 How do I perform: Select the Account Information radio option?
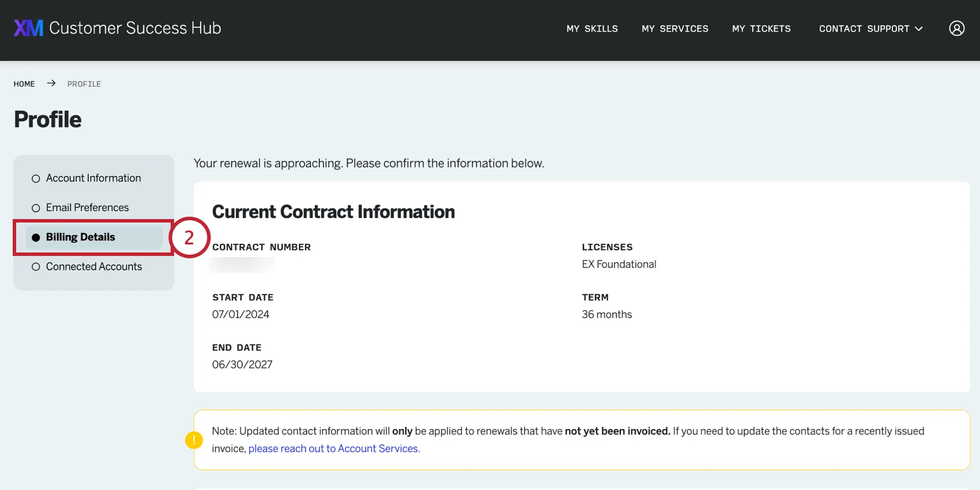(x=36, y=179)
